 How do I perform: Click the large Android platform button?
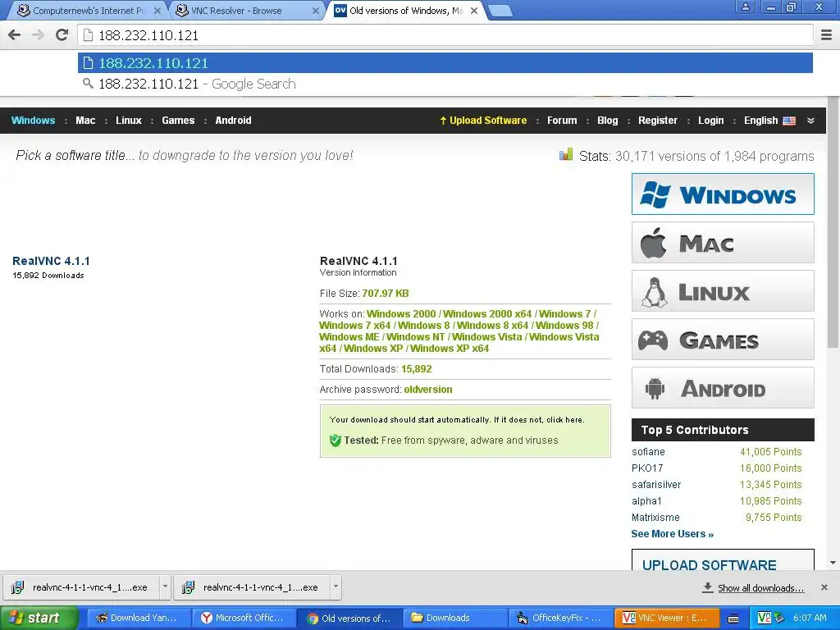[x=723, y=388]
